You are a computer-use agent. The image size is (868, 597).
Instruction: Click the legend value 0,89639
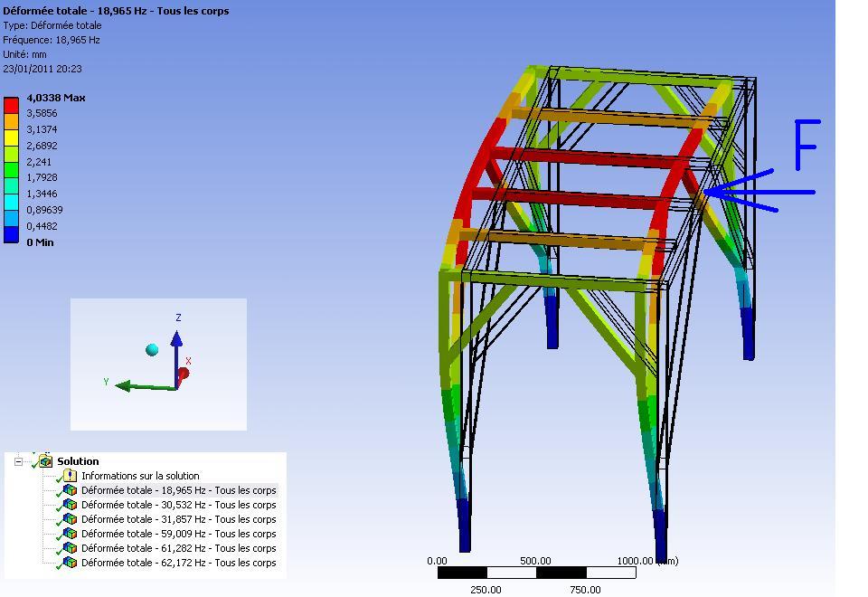(45, 210)
